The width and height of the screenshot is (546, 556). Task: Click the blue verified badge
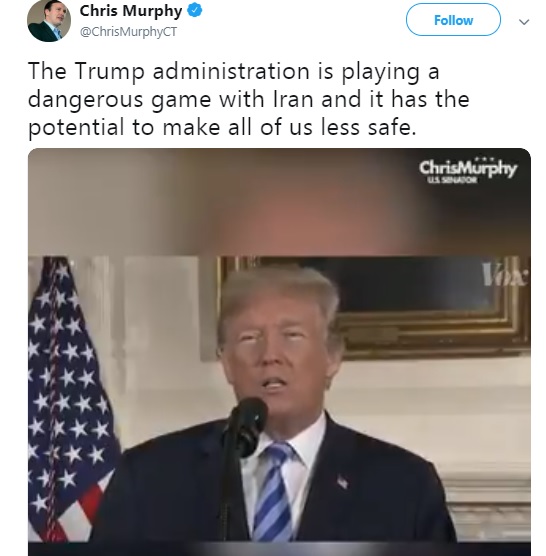pyautogui.click(x=195, y=11)
